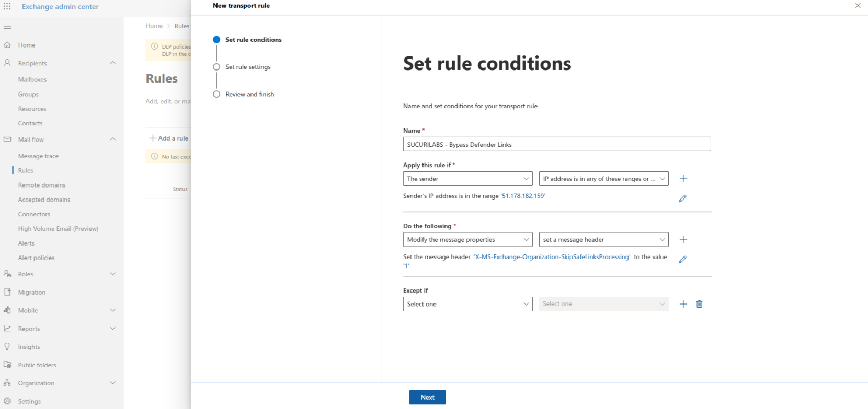This screenshot has height=409, width=868.
Task: Open Connectors in the sidebar
Action: pos(34,214)
